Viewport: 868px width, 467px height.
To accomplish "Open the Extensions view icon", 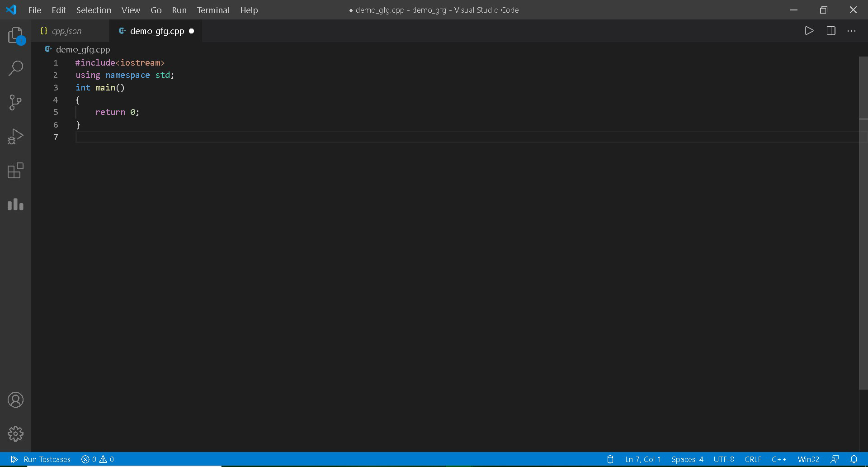I will [15, 170].
